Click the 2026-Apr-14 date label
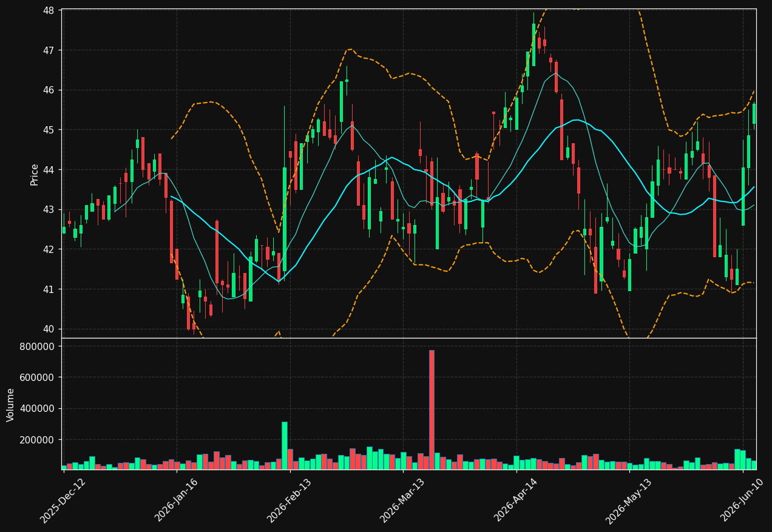Screen dimensions: 772x532 point(516,500)
